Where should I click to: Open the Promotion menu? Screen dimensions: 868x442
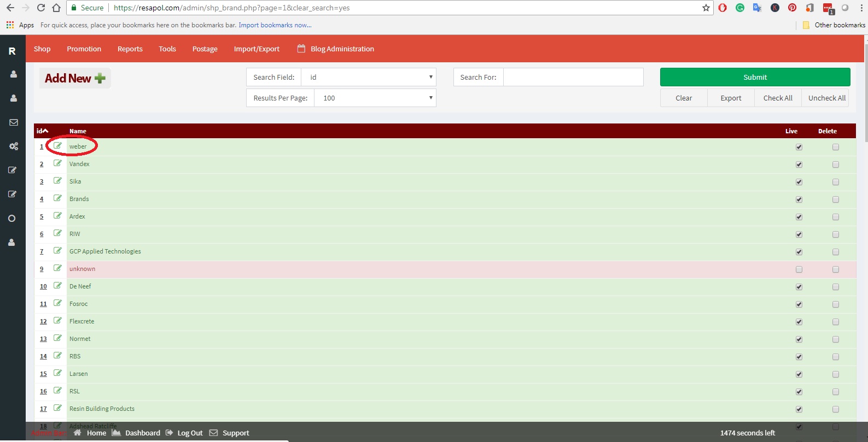pyautogui.click(x=84, y=49)
